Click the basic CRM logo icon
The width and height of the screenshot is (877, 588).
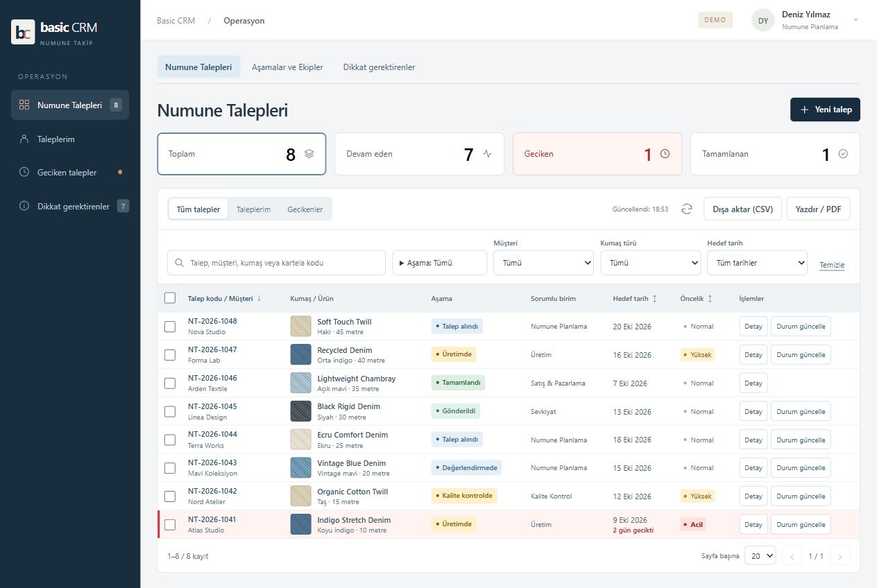(23, 32)
